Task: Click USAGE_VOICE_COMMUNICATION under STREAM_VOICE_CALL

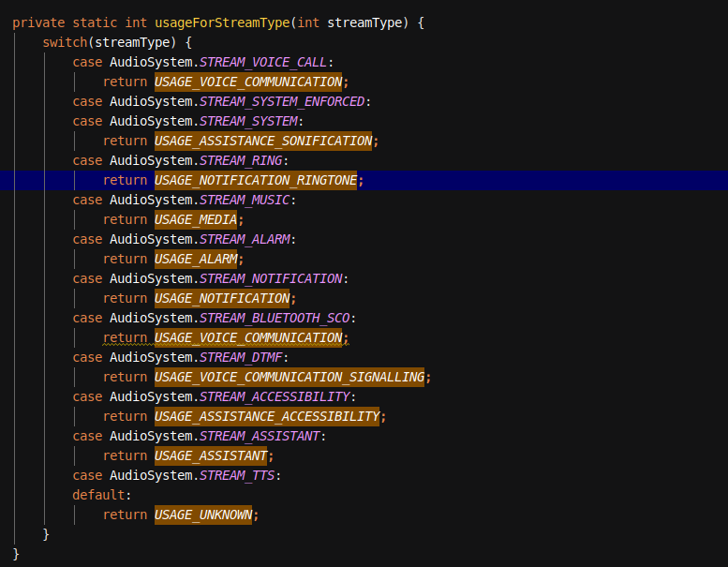Action: click(248, 82)
